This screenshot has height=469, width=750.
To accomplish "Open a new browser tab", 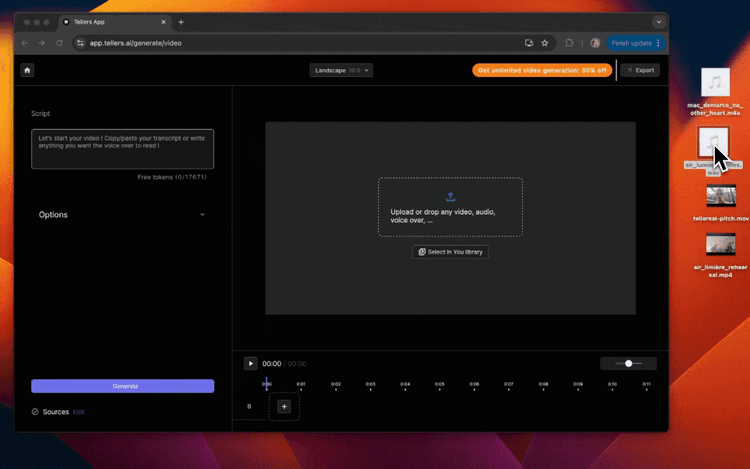I will point(181,22).
